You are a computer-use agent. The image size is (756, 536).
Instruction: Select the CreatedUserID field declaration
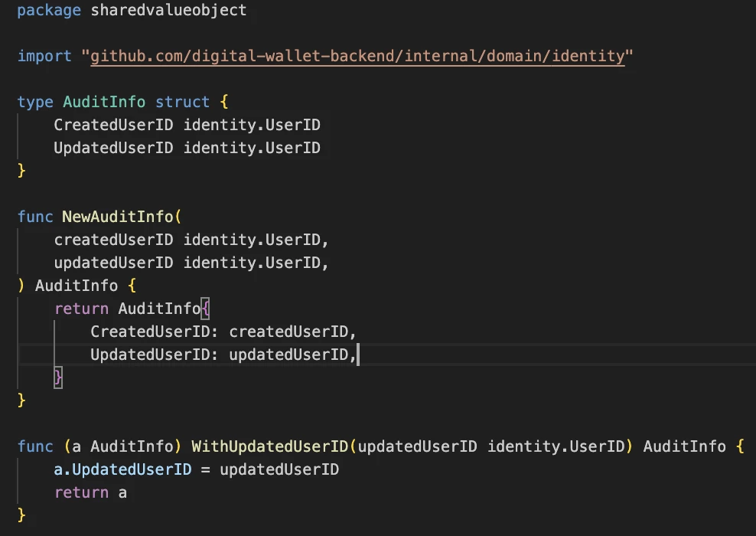(x=187, y=124)
